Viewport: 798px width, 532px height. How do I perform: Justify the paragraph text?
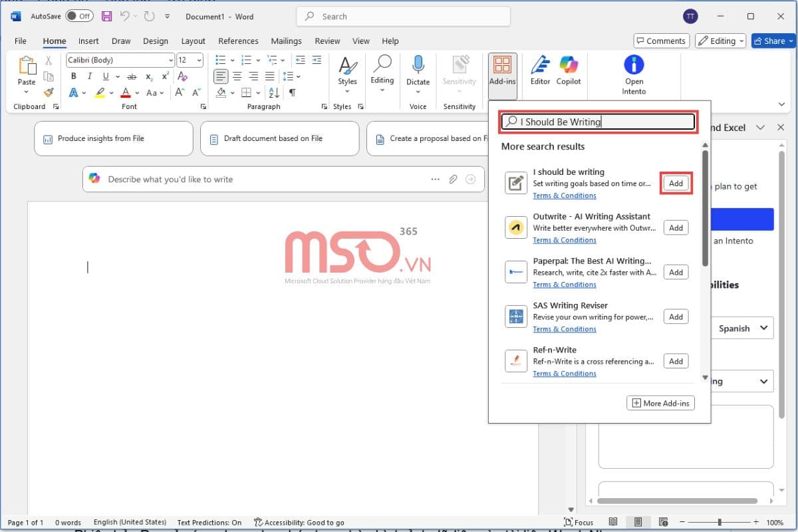point(269,76)
